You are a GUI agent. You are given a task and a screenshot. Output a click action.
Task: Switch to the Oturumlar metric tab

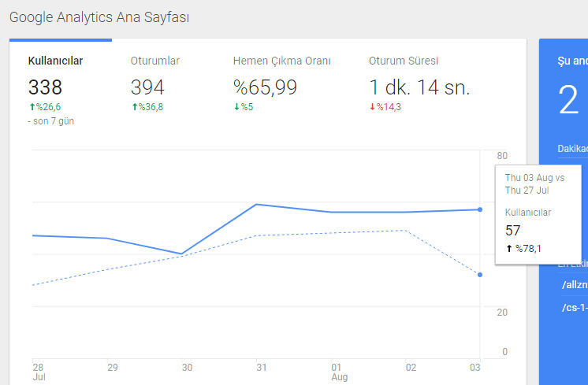(162, 90)
